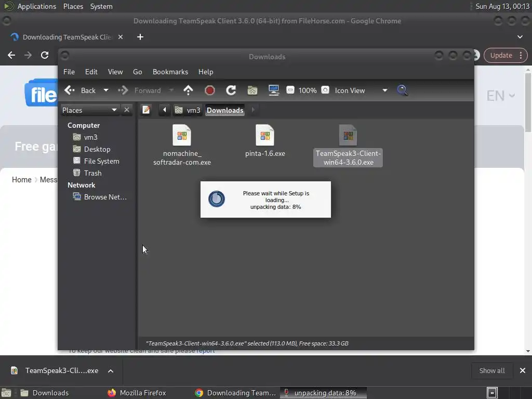Click the Chrome Update button
Image resolution: width=532 pixels, height=399 pixels.
[x=506, y=55]
